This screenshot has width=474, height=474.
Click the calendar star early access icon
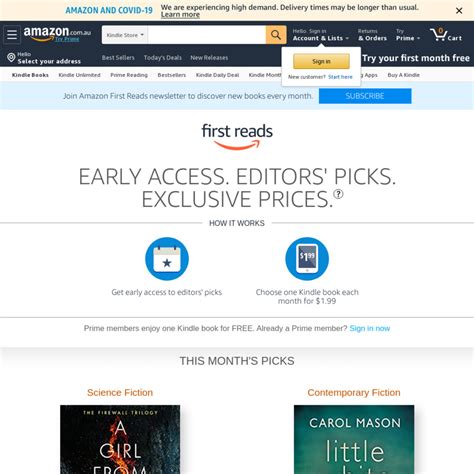pos(167,259)
